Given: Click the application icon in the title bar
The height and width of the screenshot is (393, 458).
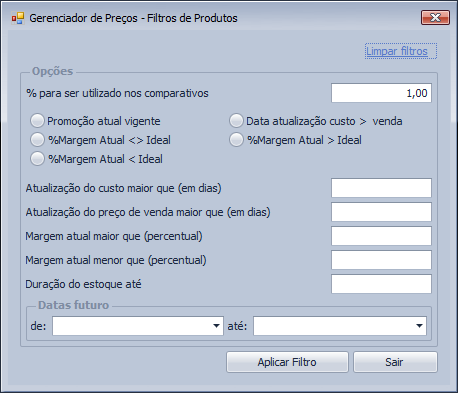Looking at the screenshot, I should pos(18,18).
